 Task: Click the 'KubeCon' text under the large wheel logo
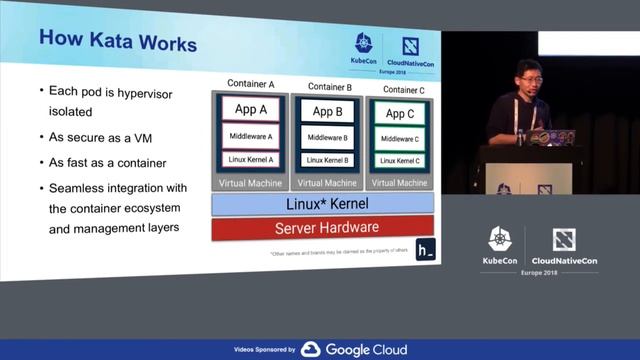pos(500,261)
